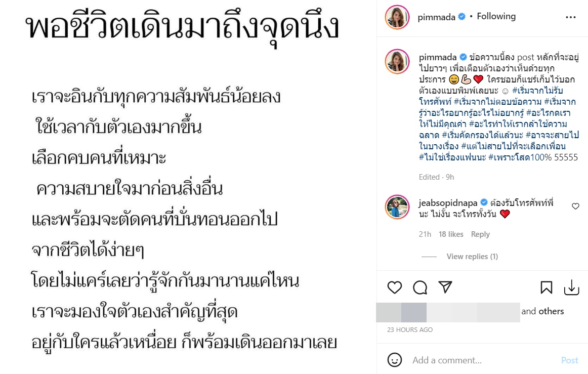
Task: View 18 likes on comment
Action: [x=451, y=234]
